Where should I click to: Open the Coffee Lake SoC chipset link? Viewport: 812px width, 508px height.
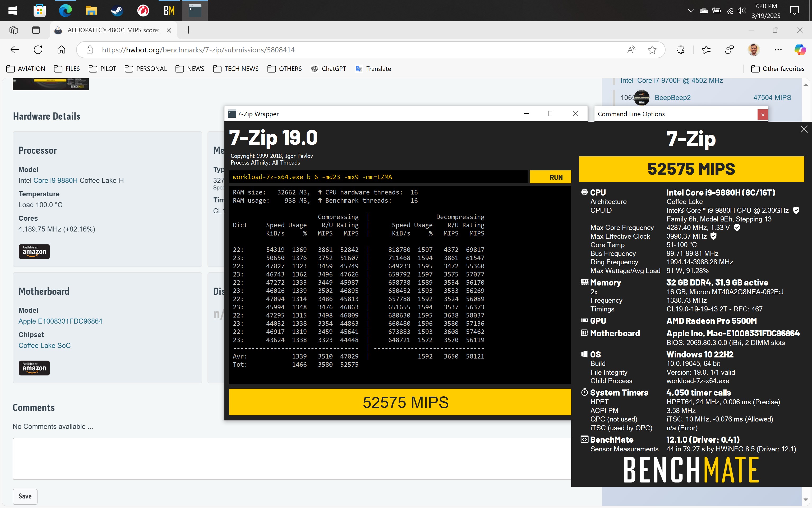(44, 345)
